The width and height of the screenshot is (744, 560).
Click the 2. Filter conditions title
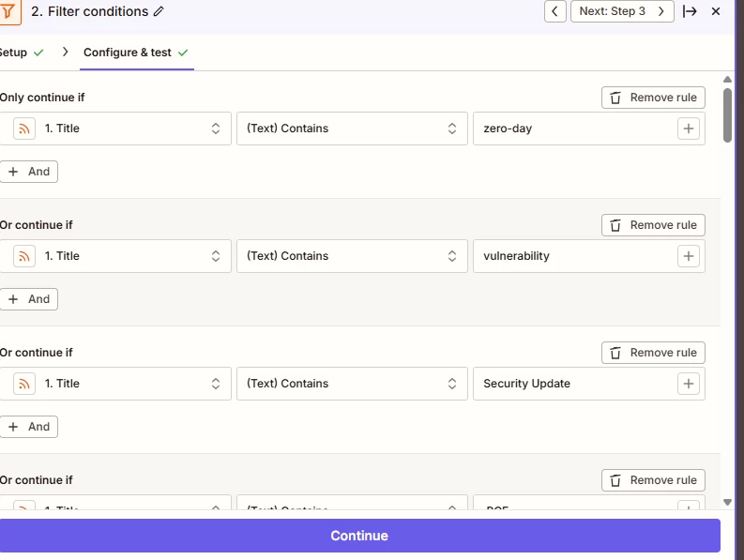(90, 11)
